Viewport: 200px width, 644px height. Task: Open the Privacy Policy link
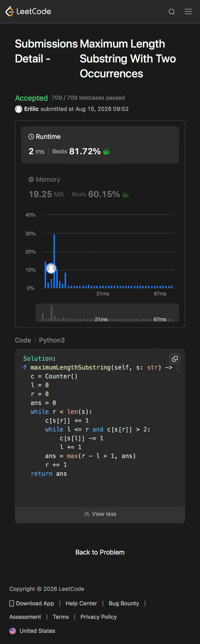click(x=99, y=617)
